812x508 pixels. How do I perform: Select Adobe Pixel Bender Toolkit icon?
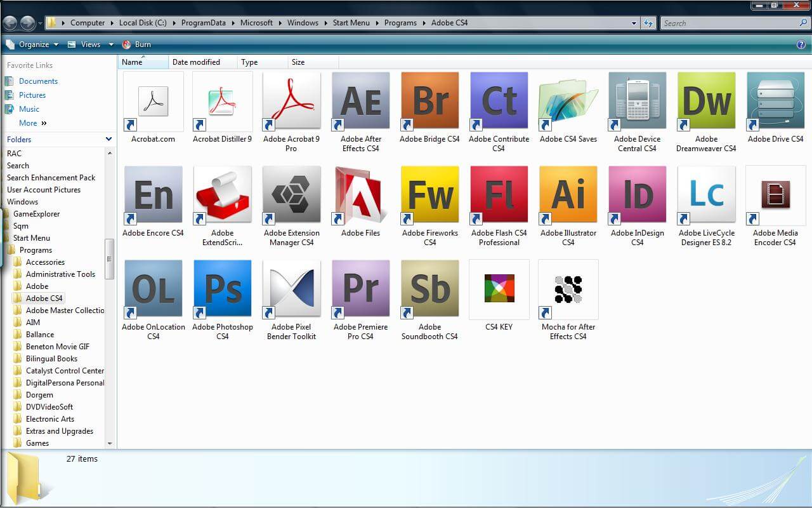tap(291, 290)
